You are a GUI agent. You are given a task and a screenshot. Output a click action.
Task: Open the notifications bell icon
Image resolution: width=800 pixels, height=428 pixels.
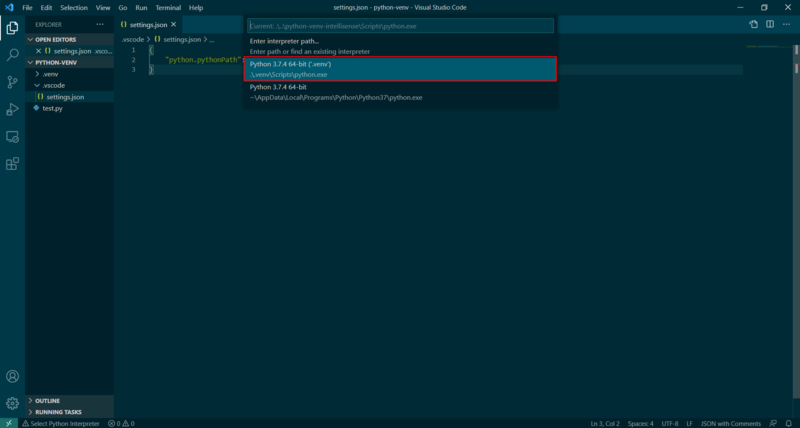788,423
